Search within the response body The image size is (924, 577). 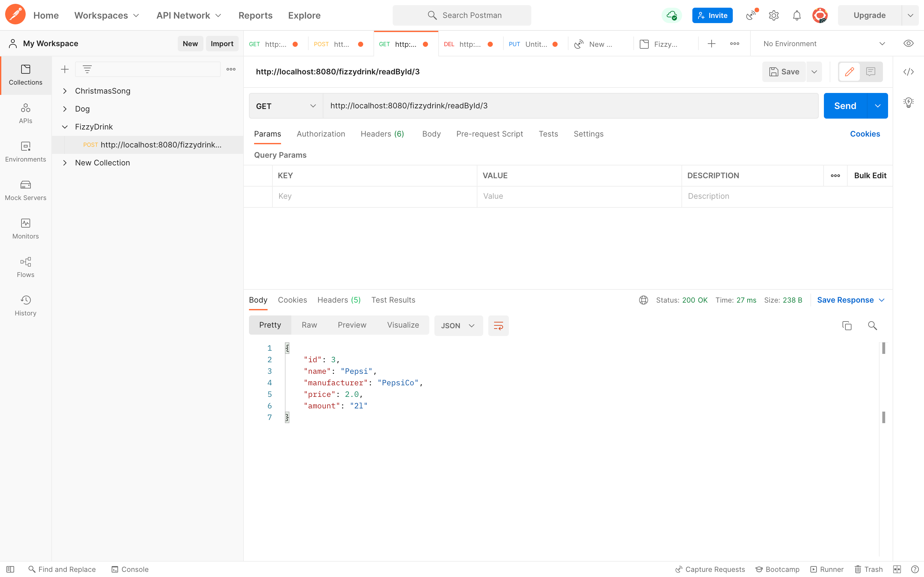pyautogui.click(x=873, y=325)
